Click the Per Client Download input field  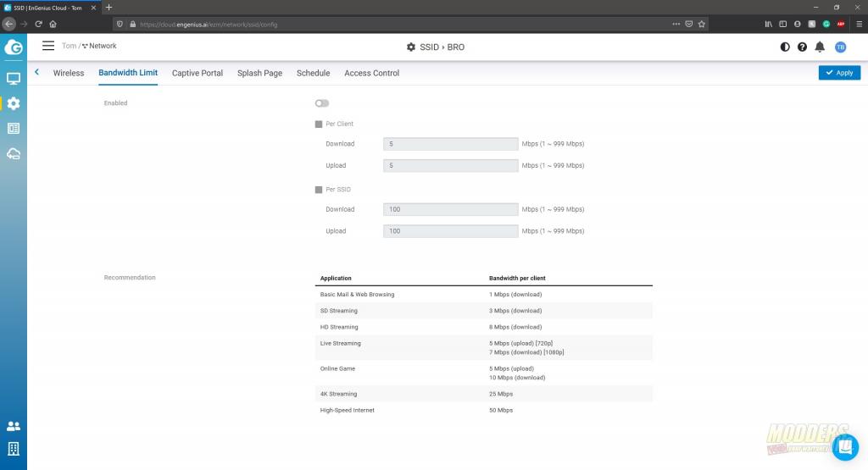click(450, 144)
